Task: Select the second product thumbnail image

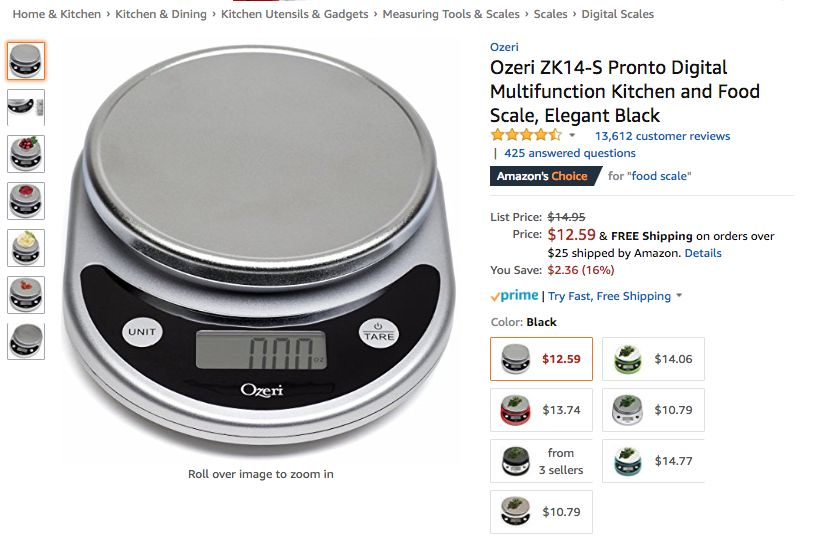Action: point(26,107)
